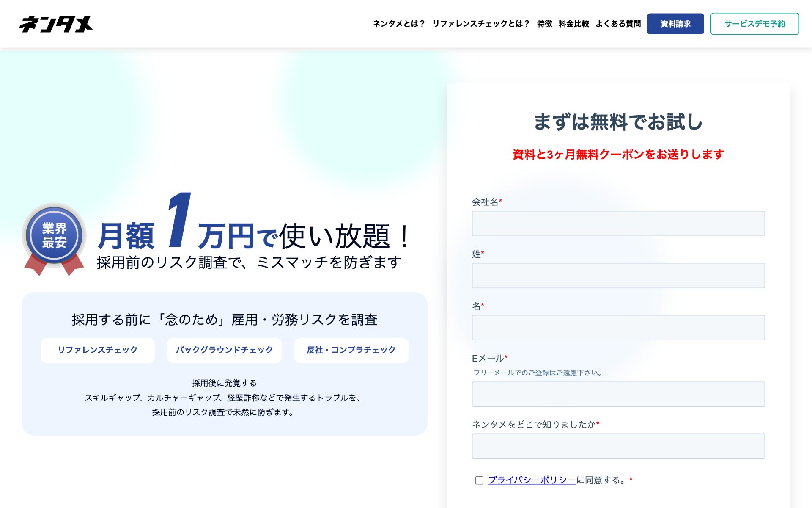Select the リファレンスチェック pill
Screen dimensions: 812x508
(x=98, y=350)
